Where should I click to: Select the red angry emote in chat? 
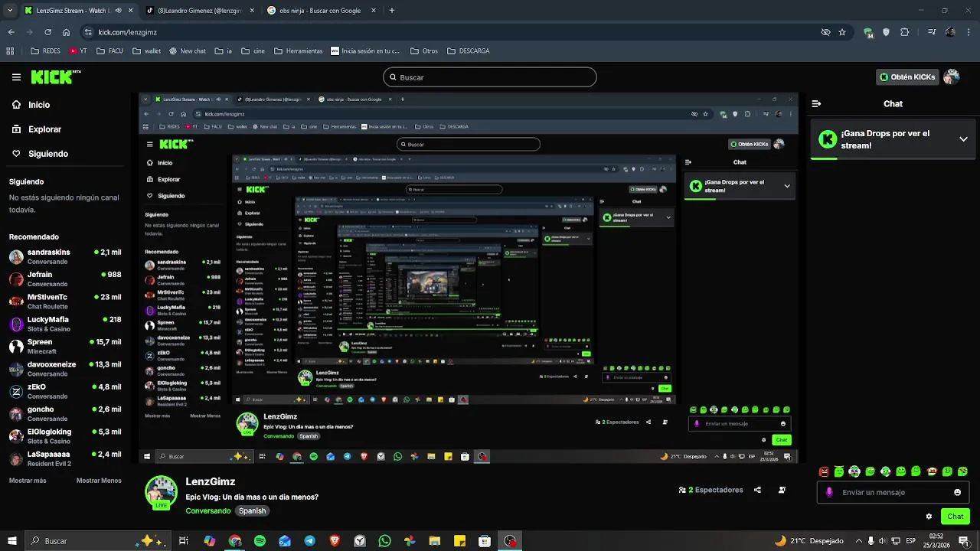coord(824,471)
